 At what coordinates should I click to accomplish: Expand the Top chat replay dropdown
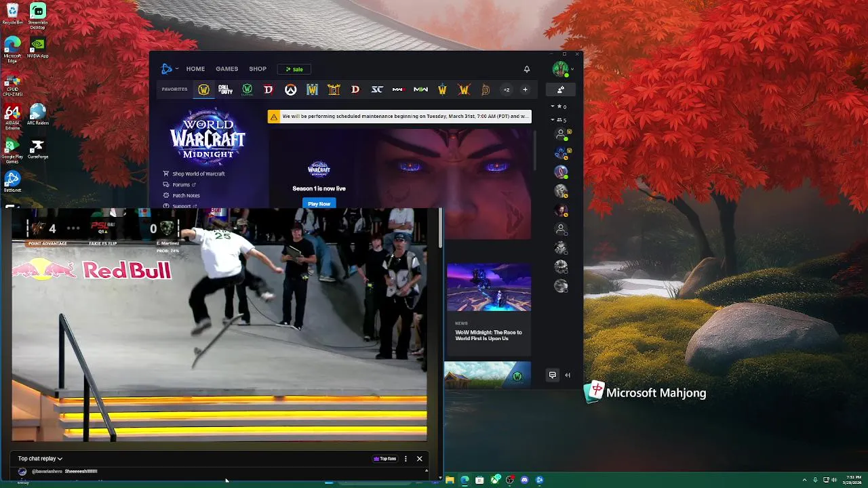pyautogui.click(x=40, y=459)
